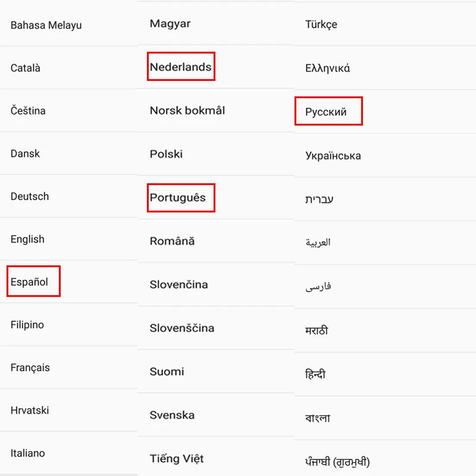Pick Português in the language list

click(178, 198)
